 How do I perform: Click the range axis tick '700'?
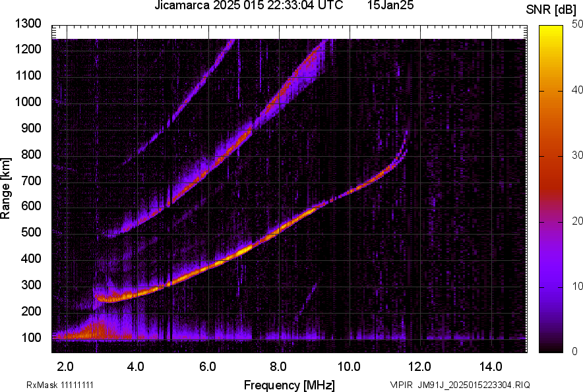click(31, 181)
